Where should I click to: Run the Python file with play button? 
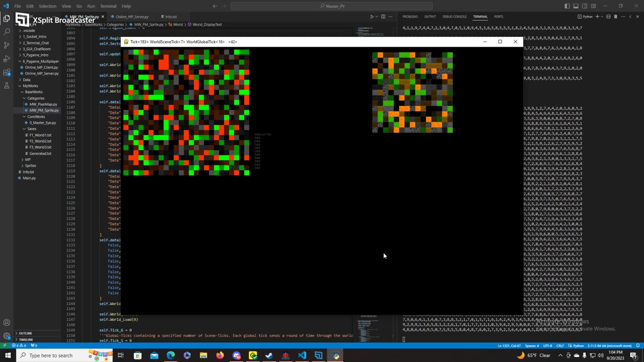[372, 17]
